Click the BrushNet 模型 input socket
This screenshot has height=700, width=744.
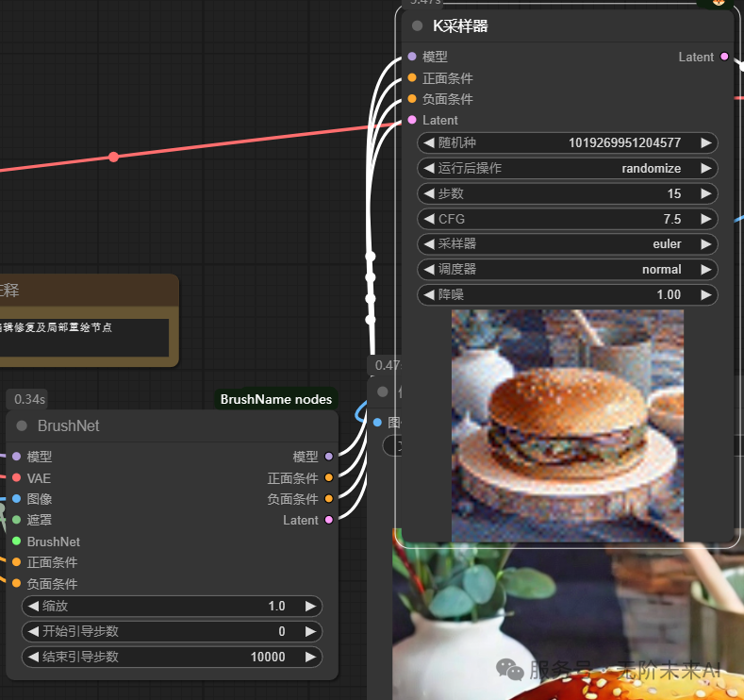coord(16,456)
